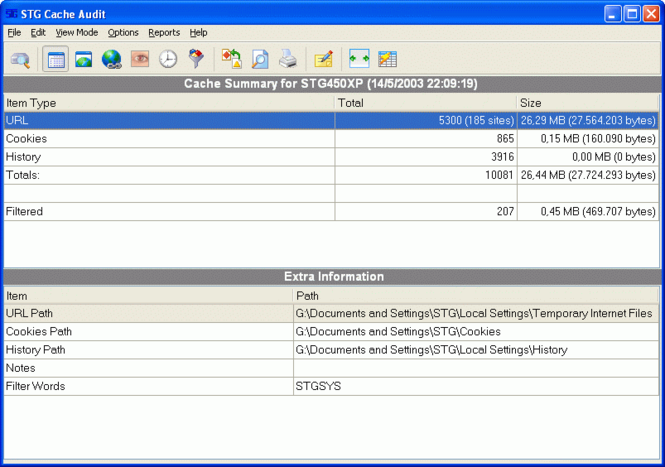Select the Filter Words row
This screenshot has width=665, height=467.
click(x=331, y=386)
